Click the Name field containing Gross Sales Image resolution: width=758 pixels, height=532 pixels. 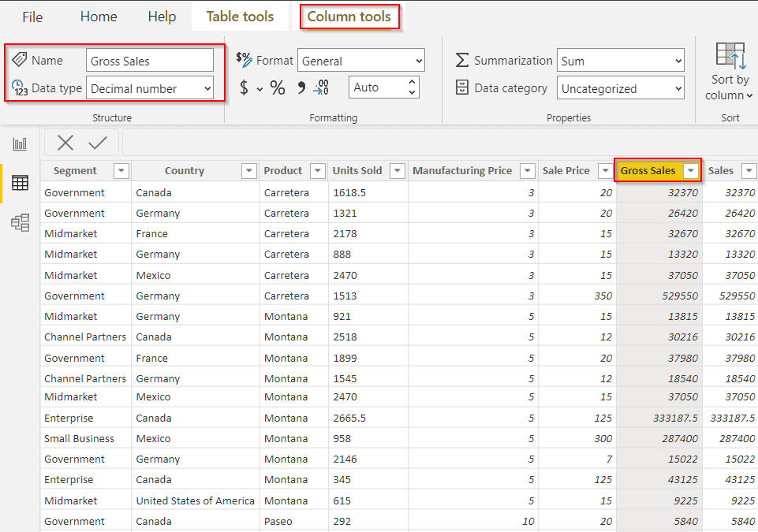coord(150,61)
